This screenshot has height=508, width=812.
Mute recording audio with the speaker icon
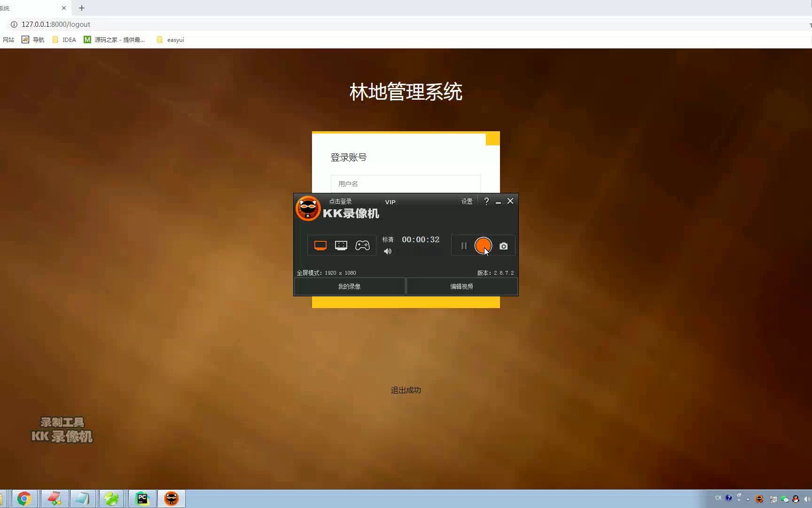[x=388, y=251]
